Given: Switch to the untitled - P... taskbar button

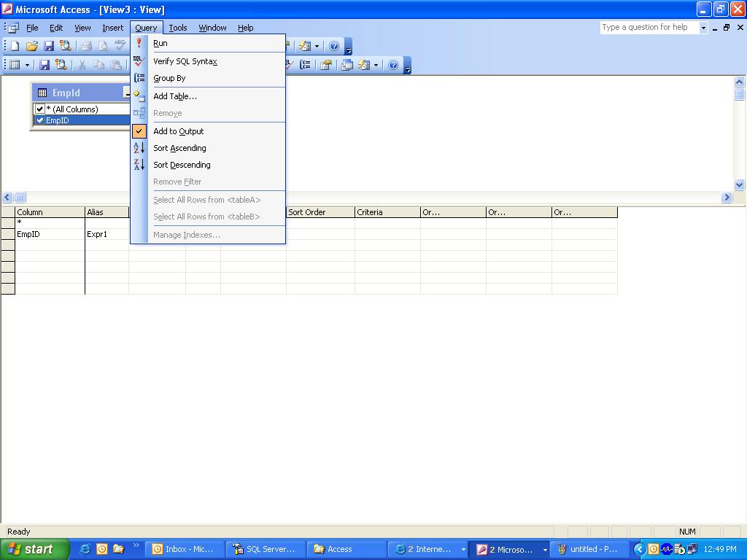Looking at the screenshot, I should 591,549.
